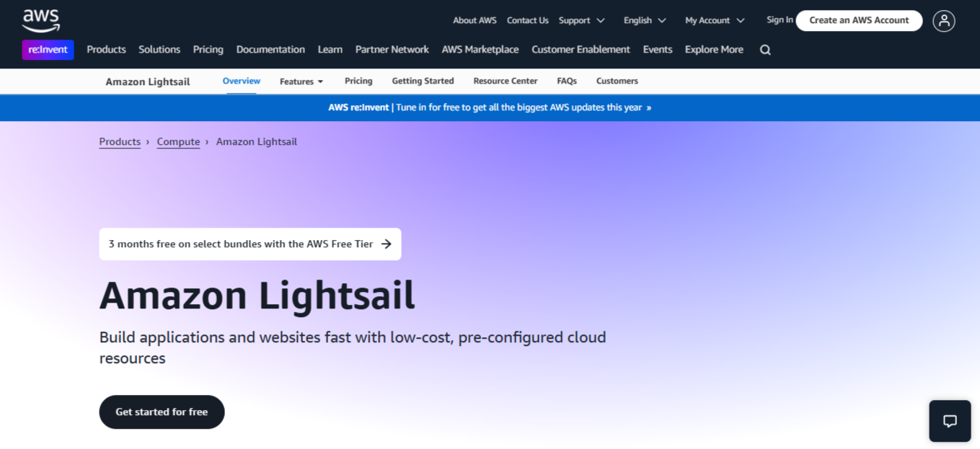
Task: Open the Events menu
Action: click(658, 50)
